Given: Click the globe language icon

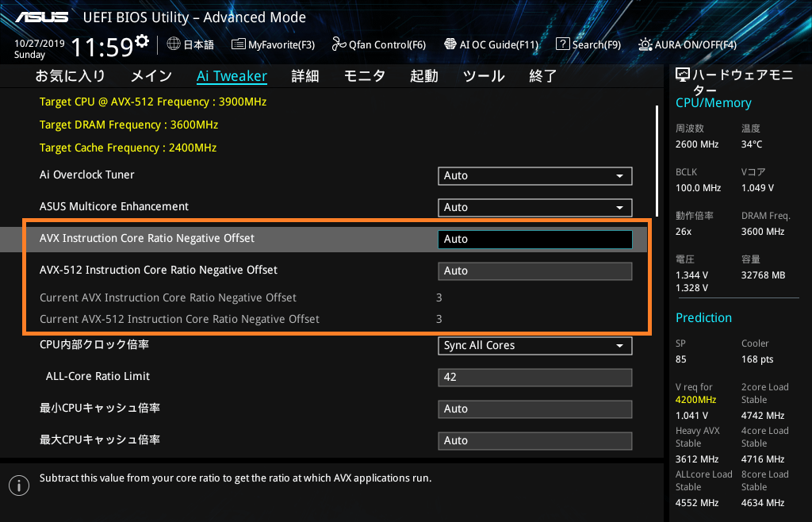Looking at the screenshot, I should [x=174, y=44].
